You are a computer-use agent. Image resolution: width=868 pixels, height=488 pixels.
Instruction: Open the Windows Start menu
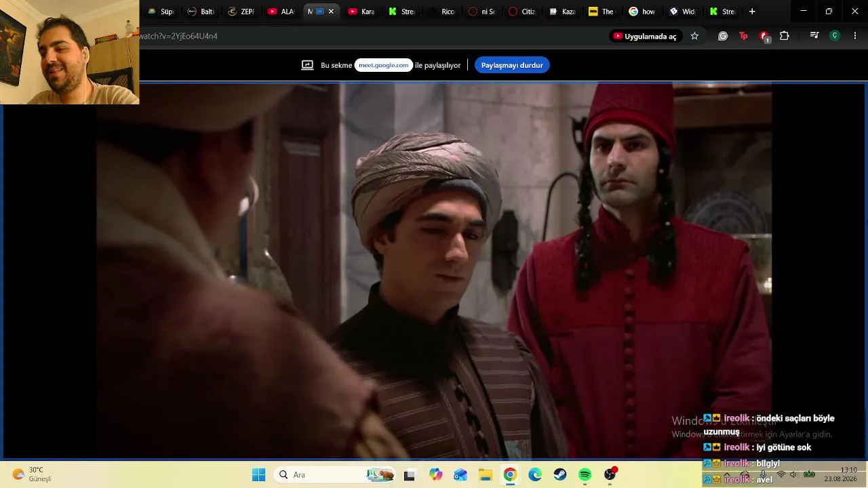tap(259, 475)
